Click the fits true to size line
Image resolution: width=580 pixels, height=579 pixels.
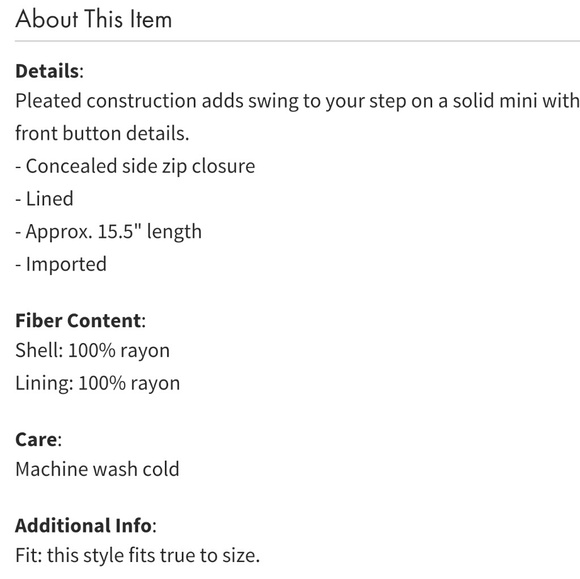coord(137,555)
